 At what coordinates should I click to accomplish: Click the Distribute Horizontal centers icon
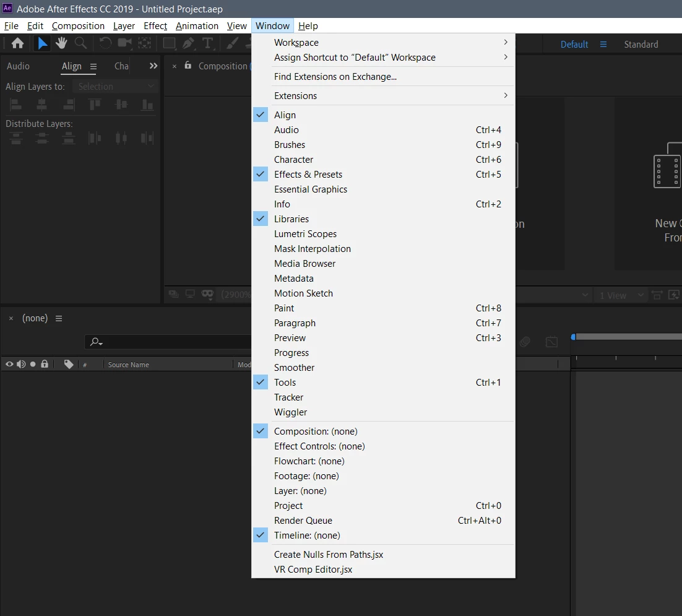click(121, 138)
